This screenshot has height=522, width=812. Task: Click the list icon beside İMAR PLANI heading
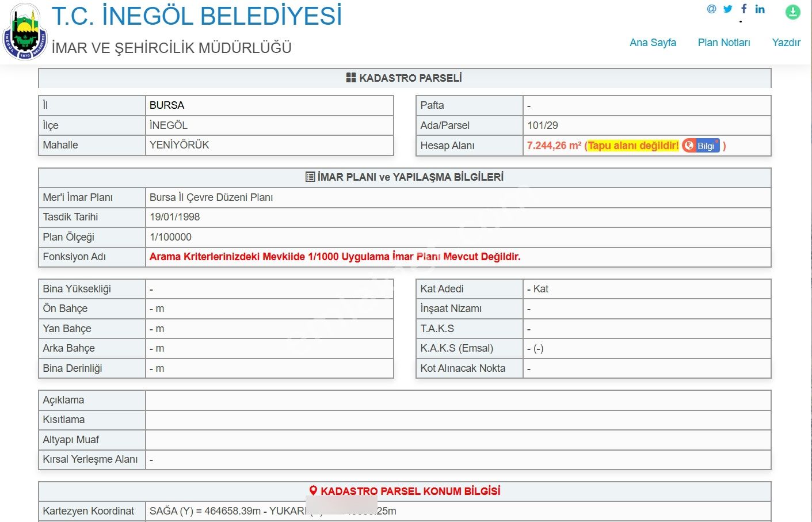click(310, 177)
